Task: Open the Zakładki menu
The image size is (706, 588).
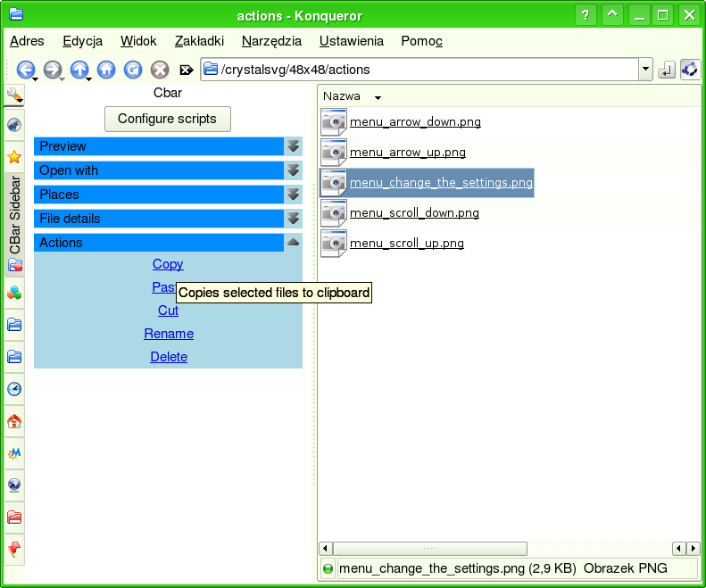Action: pyautogui.click(x=199, y=41)
